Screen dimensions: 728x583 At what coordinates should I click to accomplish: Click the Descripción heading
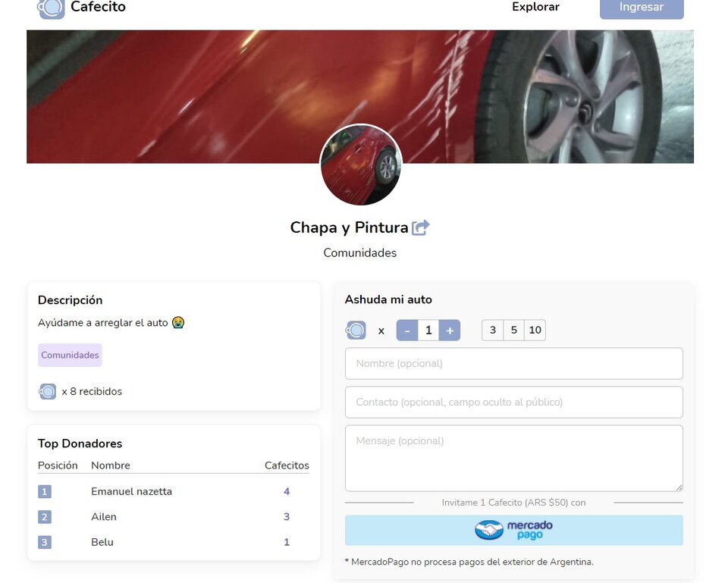pyautogui.click(x=70, y=300)
